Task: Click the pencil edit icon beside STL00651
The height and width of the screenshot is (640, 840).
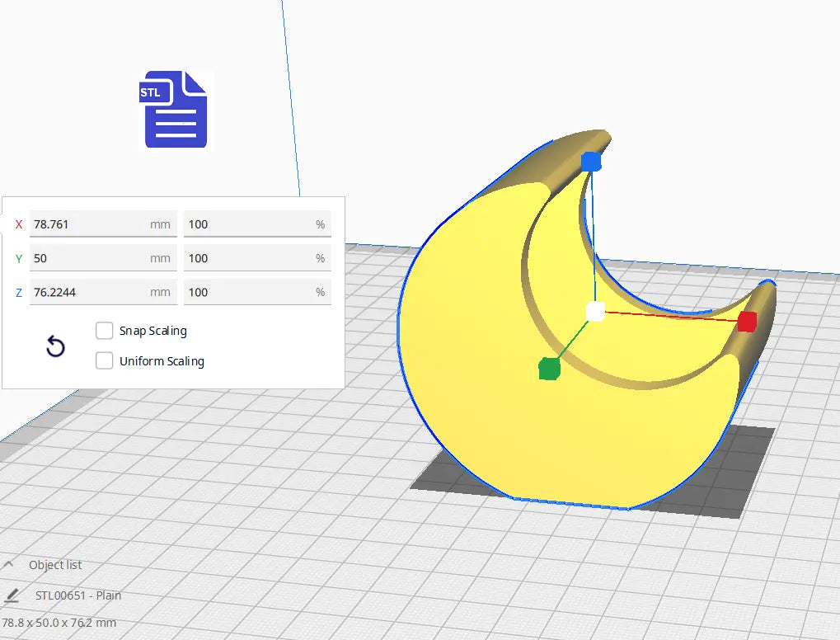Action: (12, 595)
